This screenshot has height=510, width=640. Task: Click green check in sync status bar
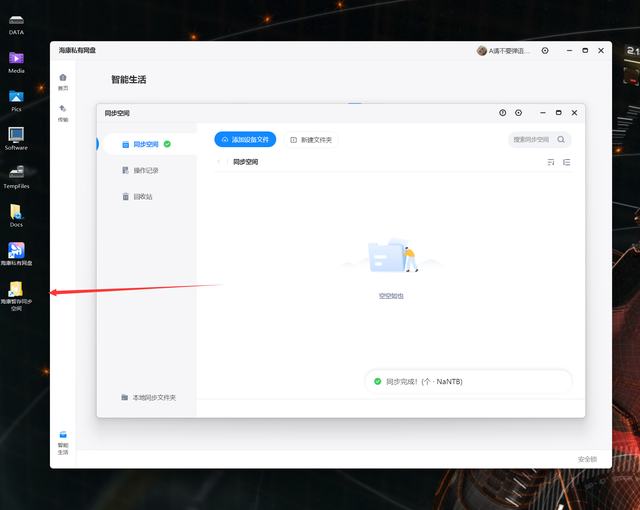(x=378, y=381)
